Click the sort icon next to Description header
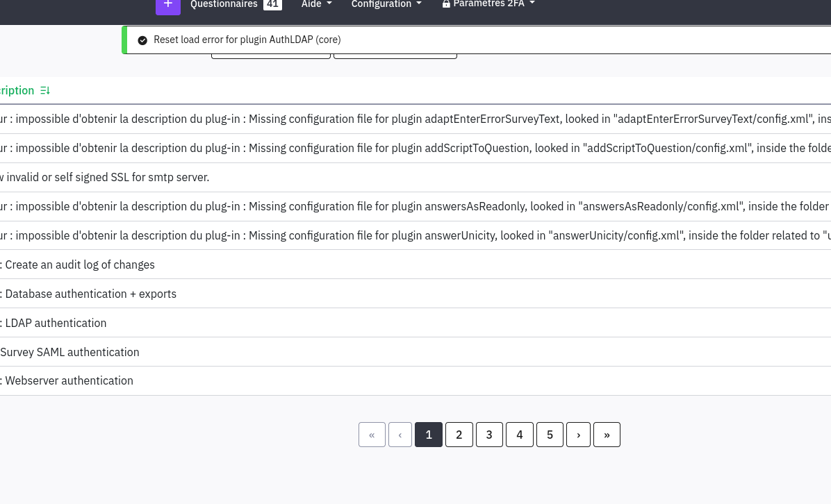This screenshot has height=504, width=831. click(x=45, y=91)
